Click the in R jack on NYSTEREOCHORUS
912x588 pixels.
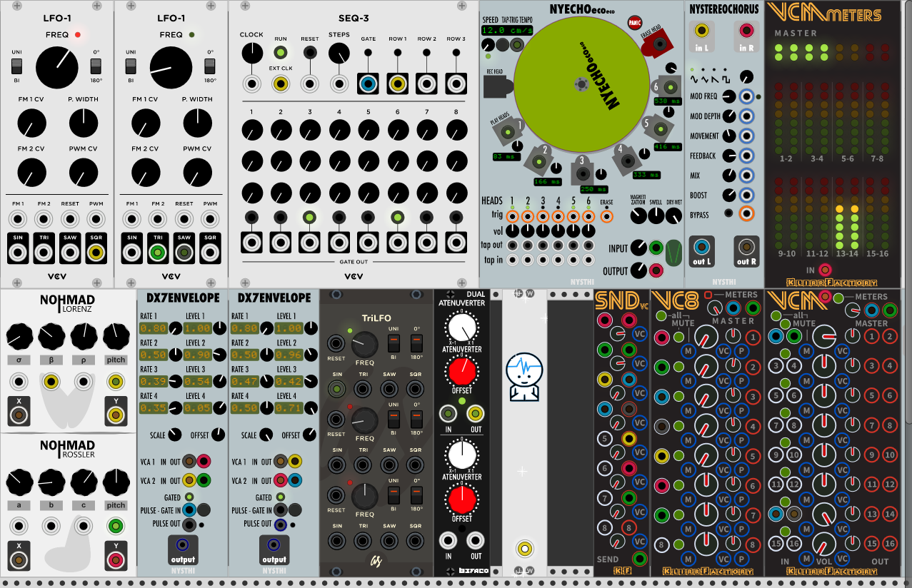pos(747,30)
